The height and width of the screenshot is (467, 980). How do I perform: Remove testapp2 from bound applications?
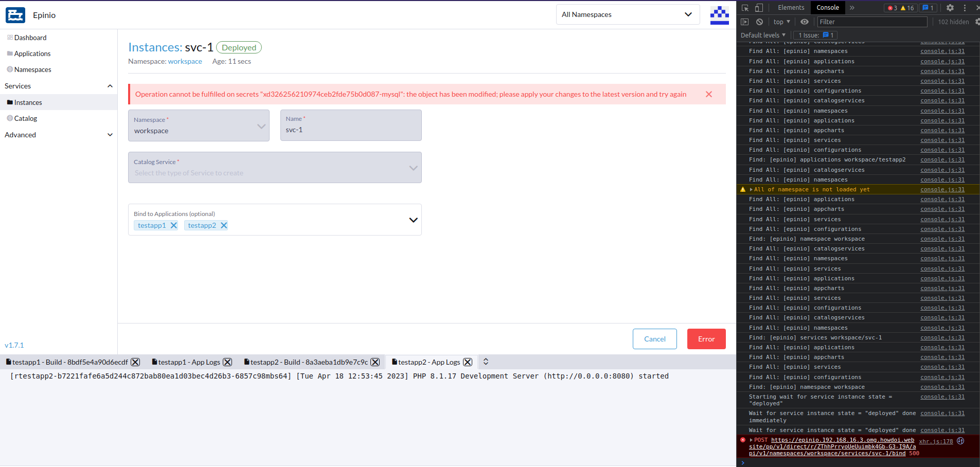(x=223, y=225)
